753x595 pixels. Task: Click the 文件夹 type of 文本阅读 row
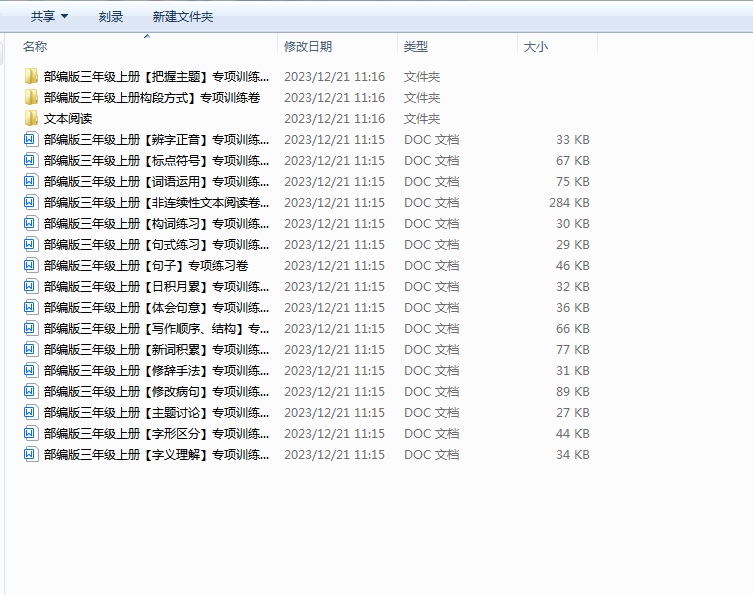[x=422, y=118]
